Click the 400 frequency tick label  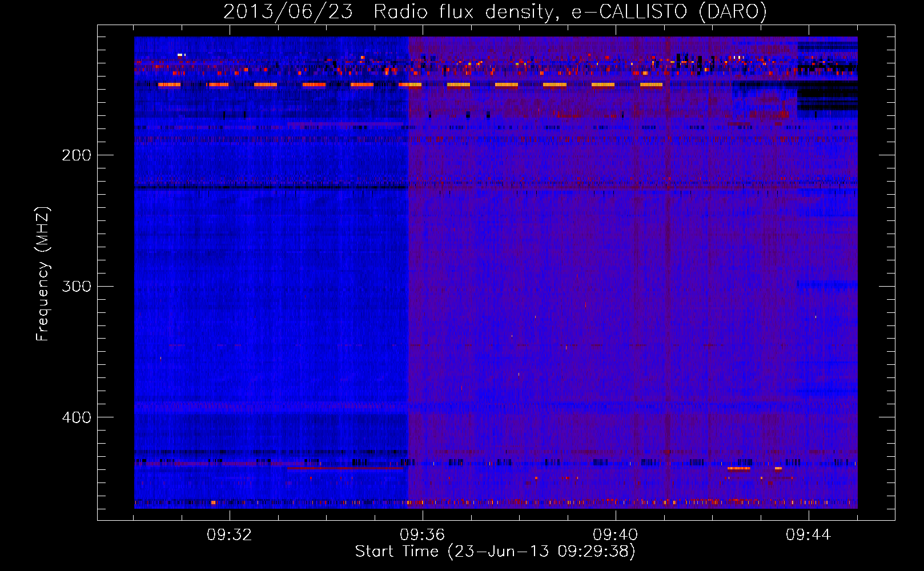(x=77, y=417)
